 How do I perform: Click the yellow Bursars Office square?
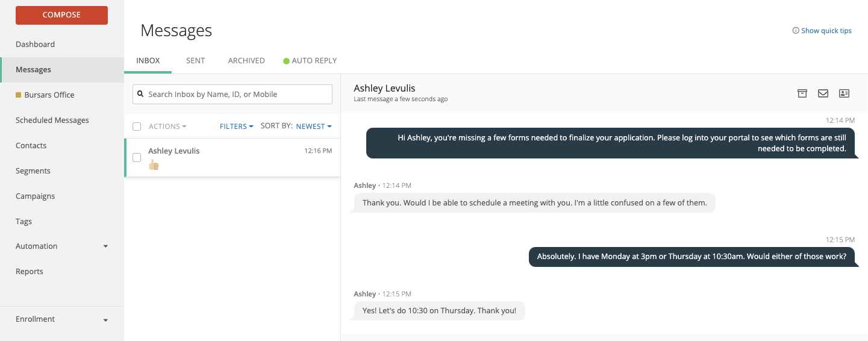pyautogui.click(x=19, y=95)
